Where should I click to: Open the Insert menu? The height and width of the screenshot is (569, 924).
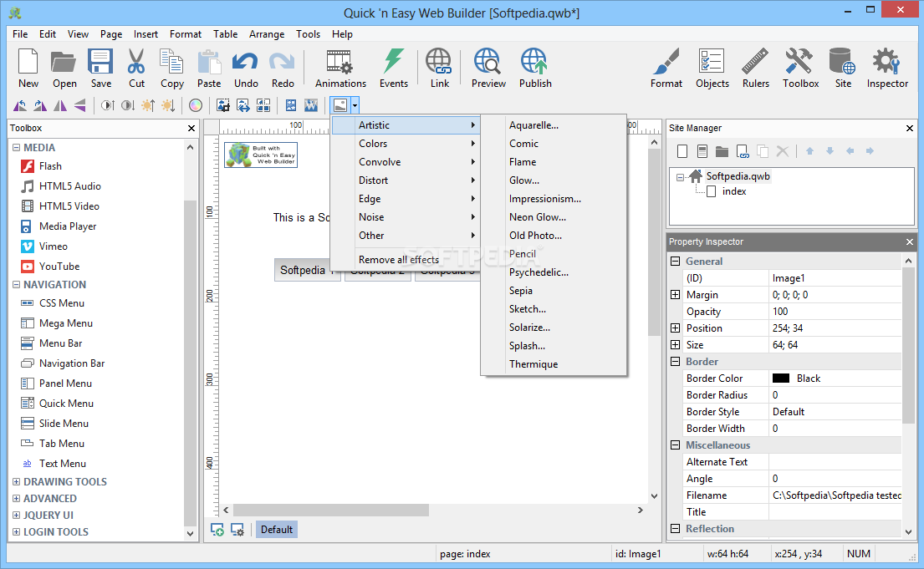click(x=145, y=34)
